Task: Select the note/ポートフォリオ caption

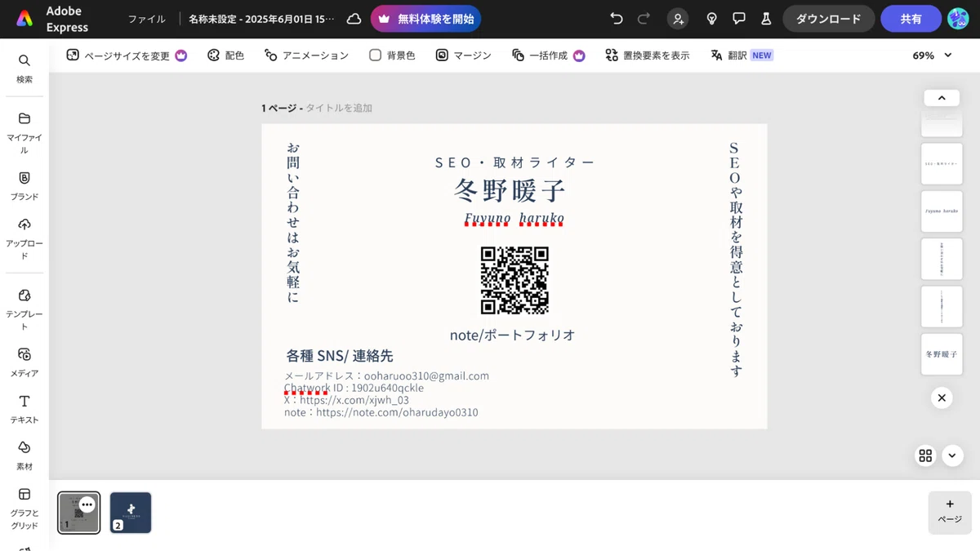Action: click(x=513, y=335)
